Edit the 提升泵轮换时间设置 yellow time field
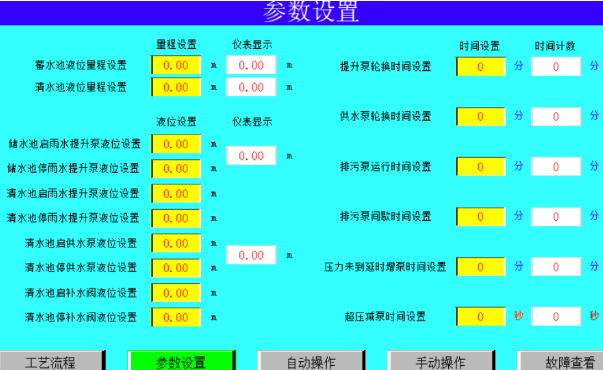The image size is (603, 370). [x=480, y=67]
